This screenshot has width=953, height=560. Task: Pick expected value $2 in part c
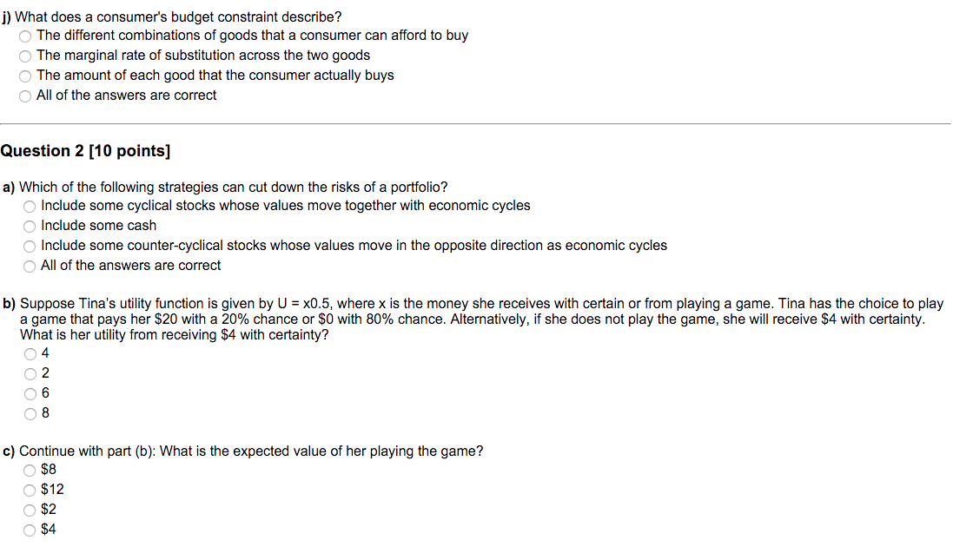[30, 511]
